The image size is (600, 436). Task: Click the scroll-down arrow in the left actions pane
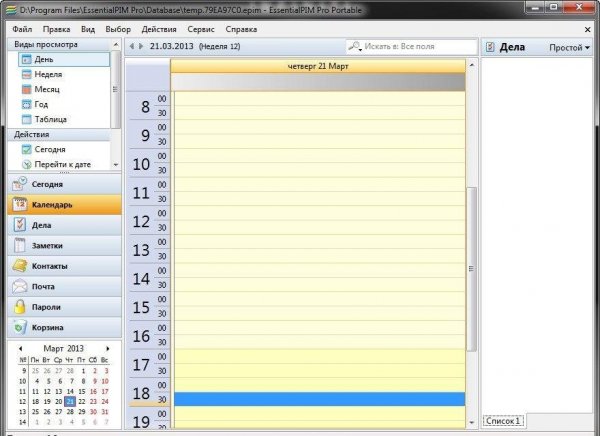tap(116, 165)
